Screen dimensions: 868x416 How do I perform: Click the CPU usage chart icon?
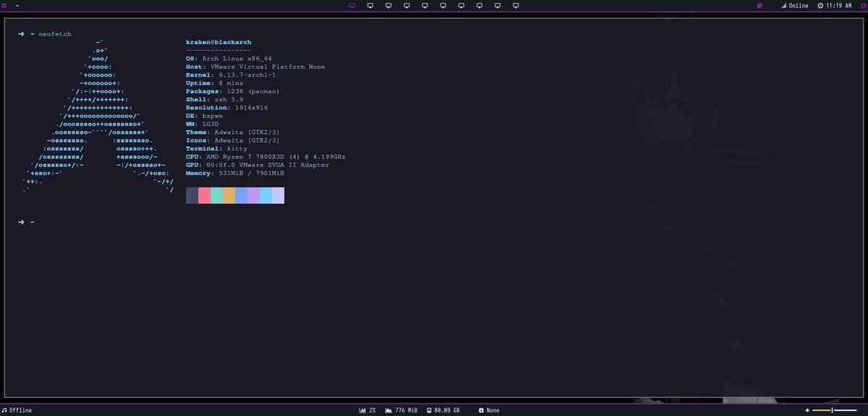pyautogui.click(x=362, y=410)
